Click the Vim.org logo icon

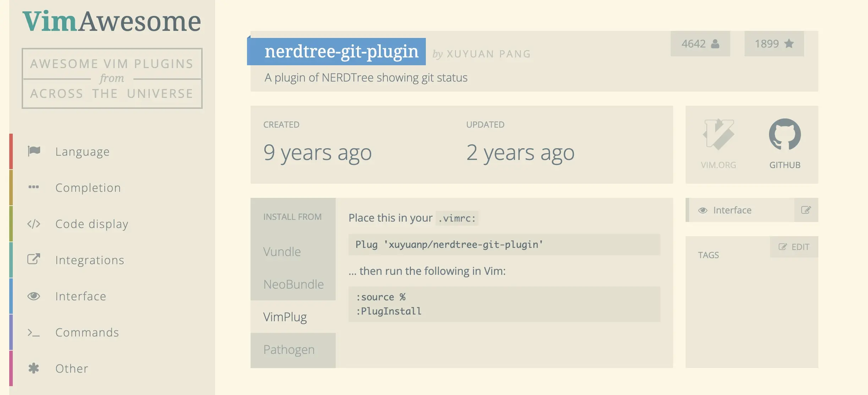coord(718,135)
